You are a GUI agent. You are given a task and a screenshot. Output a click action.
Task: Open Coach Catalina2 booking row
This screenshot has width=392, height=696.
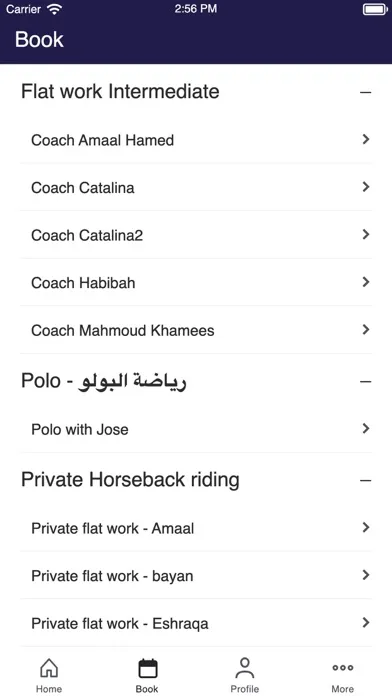coord(196,235)
